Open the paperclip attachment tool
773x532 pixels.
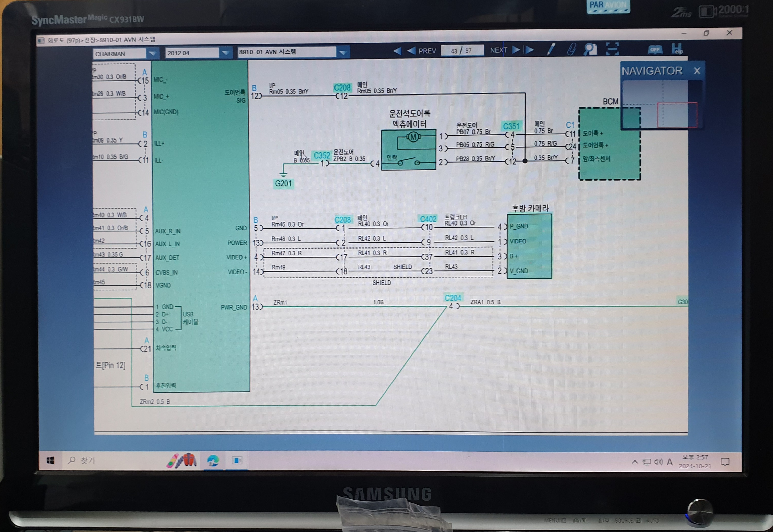pyautogui.click(x=571, y=49)
